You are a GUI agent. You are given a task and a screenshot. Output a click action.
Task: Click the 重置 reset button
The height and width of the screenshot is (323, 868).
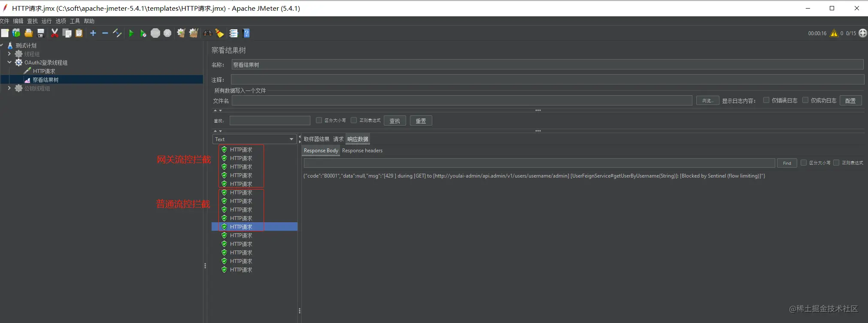click(x=421, y=121)
